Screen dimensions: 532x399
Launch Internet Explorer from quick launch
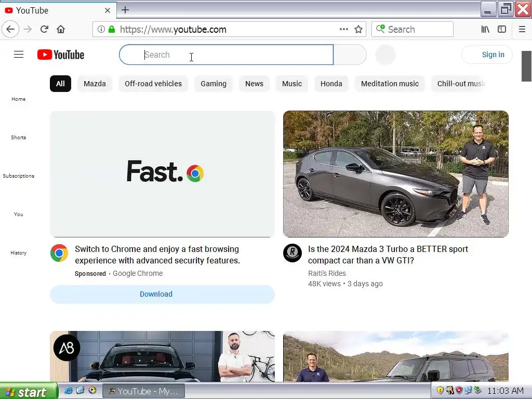pyautogui.click(x=68, y=391)
